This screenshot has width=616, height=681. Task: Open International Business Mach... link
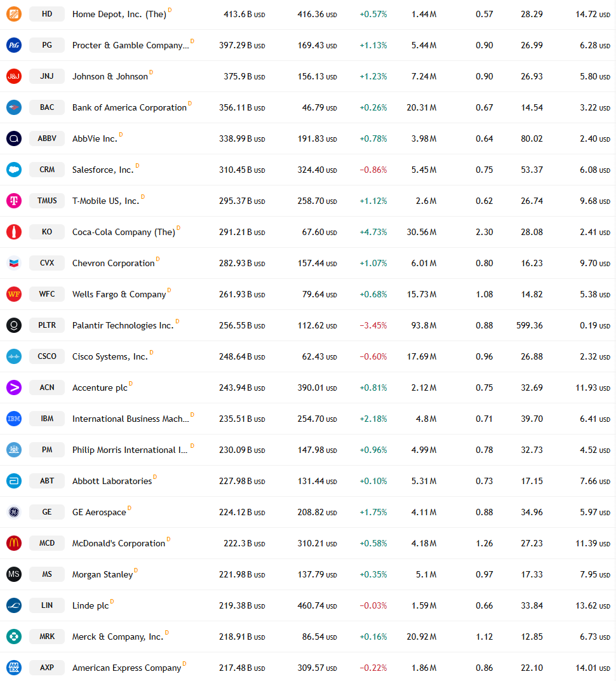coord(131,419)
